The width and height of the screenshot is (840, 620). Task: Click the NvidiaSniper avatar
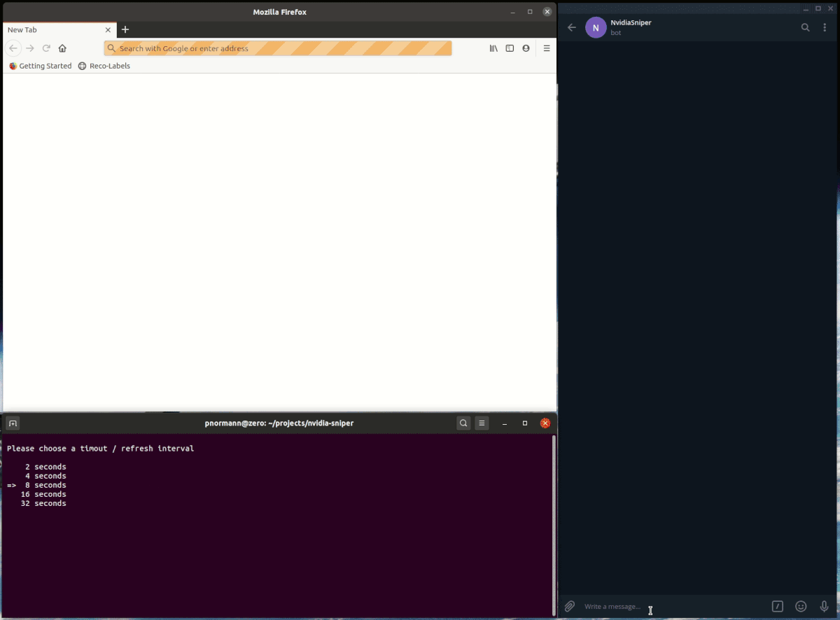tap(596, 27)
